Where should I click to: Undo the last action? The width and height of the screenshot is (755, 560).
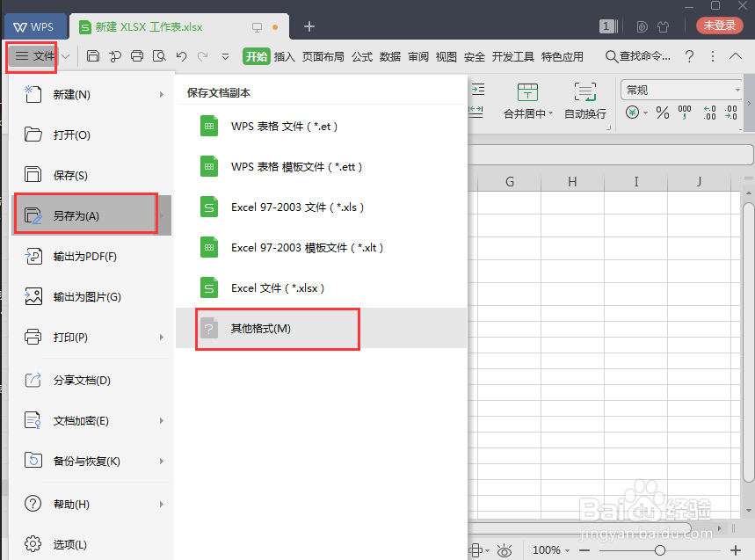[x=182, y=56]
